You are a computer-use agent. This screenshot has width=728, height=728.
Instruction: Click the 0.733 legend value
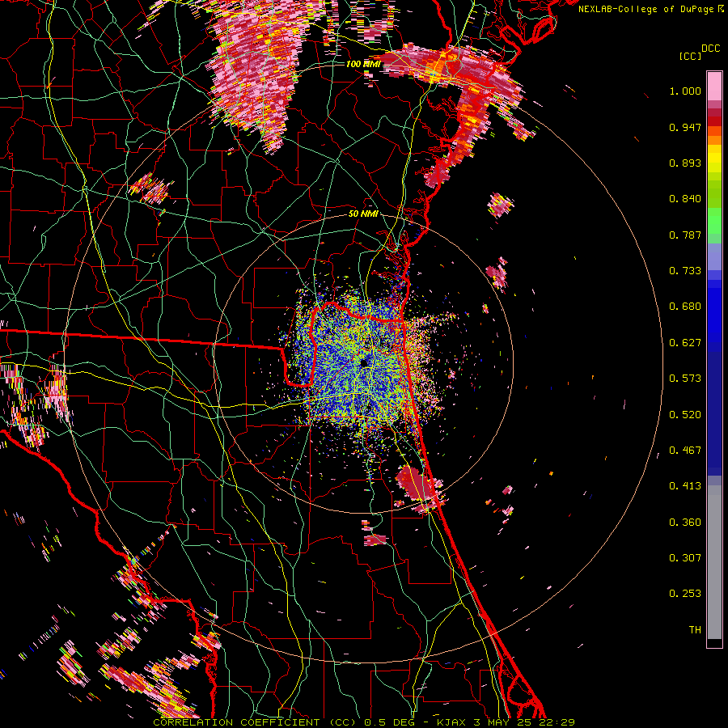[685, 271]
